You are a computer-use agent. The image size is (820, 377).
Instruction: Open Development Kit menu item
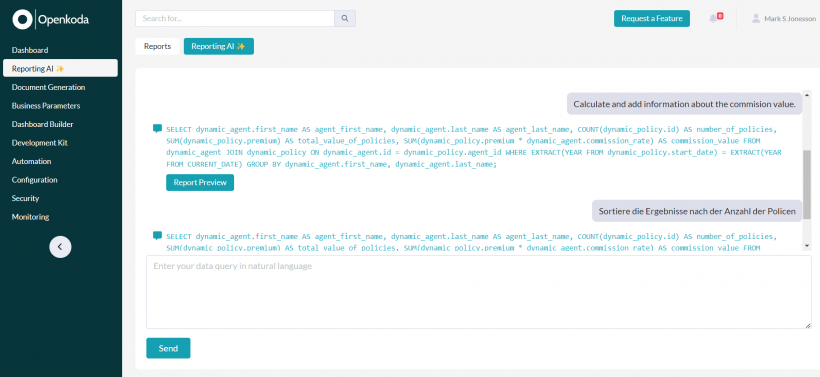(x=40, y=143)
